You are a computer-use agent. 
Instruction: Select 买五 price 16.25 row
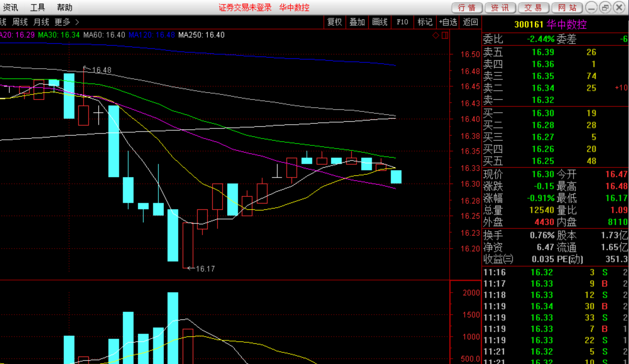pos(555,161)
